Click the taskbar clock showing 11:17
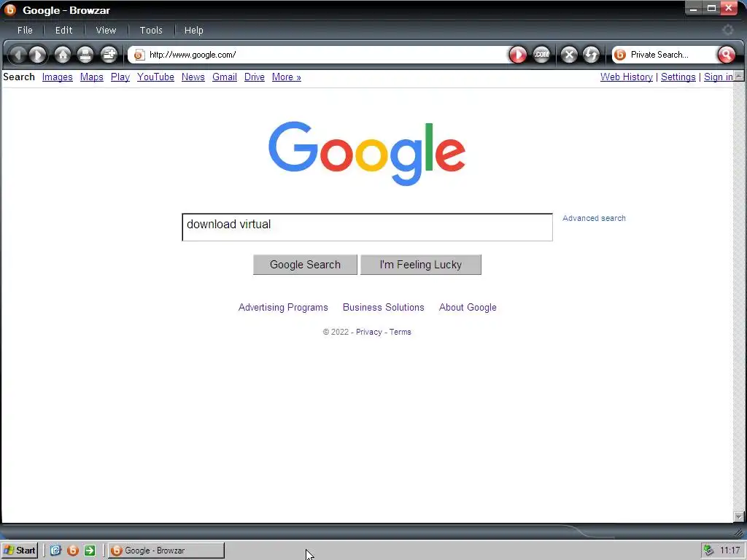 tap(729, 551)
